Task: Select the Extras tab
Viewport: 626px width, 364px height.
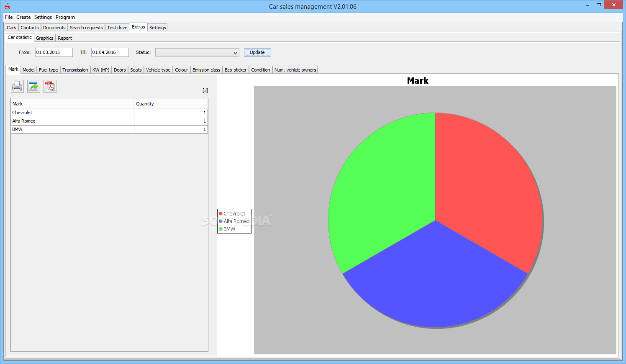Action: coord(139,27)
